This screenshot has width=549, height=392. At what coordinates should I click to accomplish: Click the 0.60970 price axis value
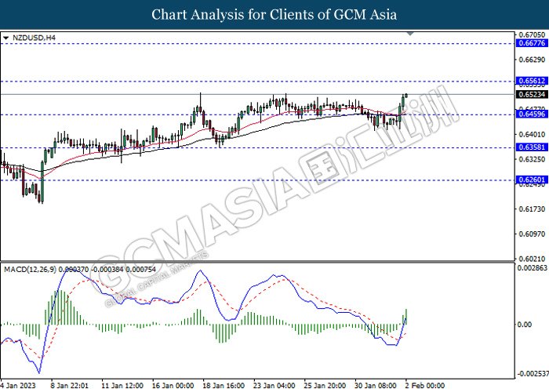[533, 234]
